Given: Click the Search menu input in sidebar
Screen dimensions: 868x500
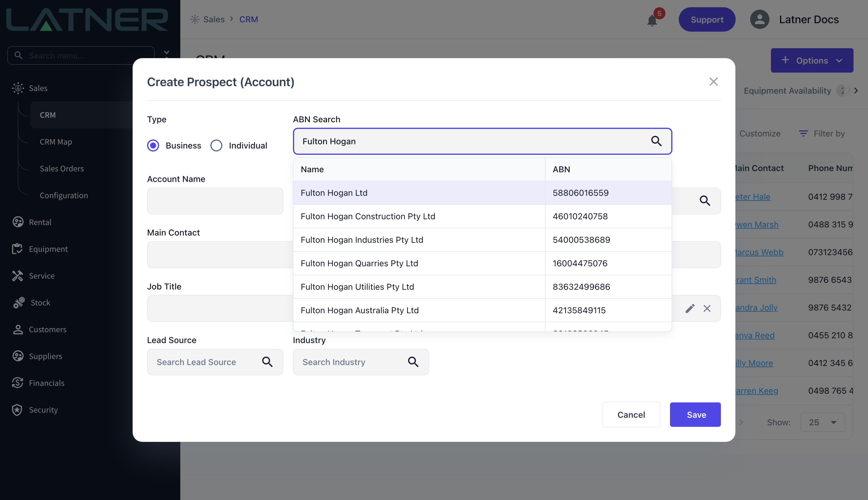Looking at the screenshot, I should pos(81,55).
